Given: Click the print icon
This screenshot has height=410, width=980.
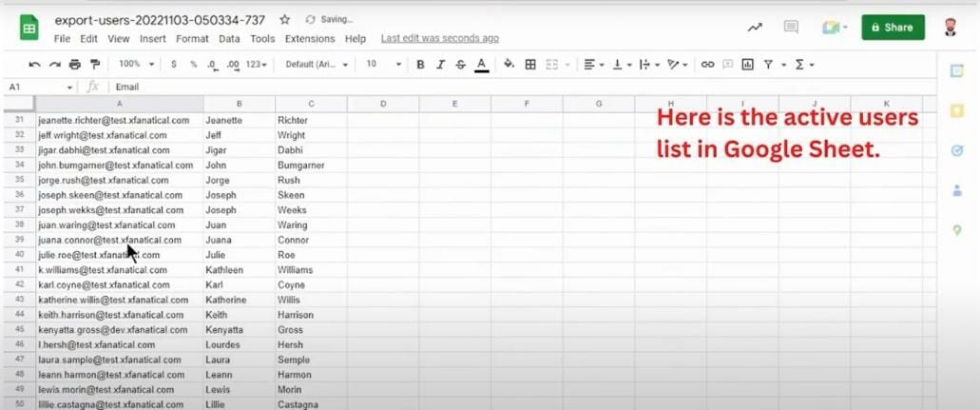Looking at the screenshot, I should (x=75, y=65).
